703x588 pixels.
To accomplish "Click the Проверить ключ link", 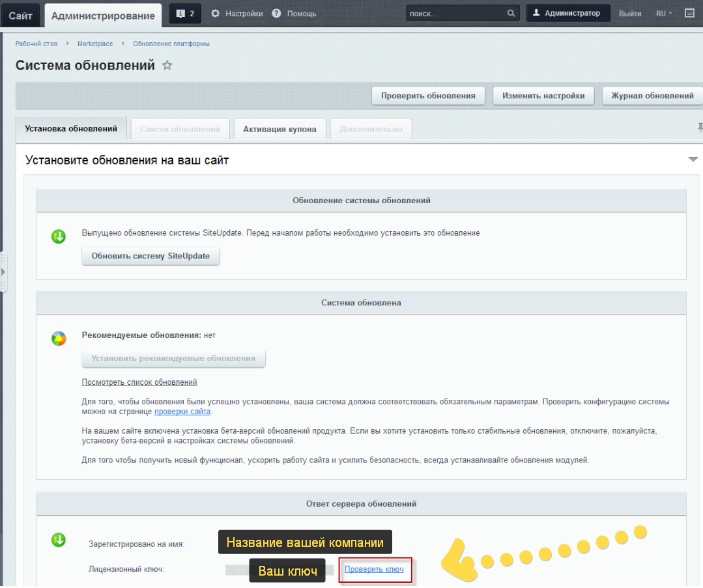I will coord(374,569).
